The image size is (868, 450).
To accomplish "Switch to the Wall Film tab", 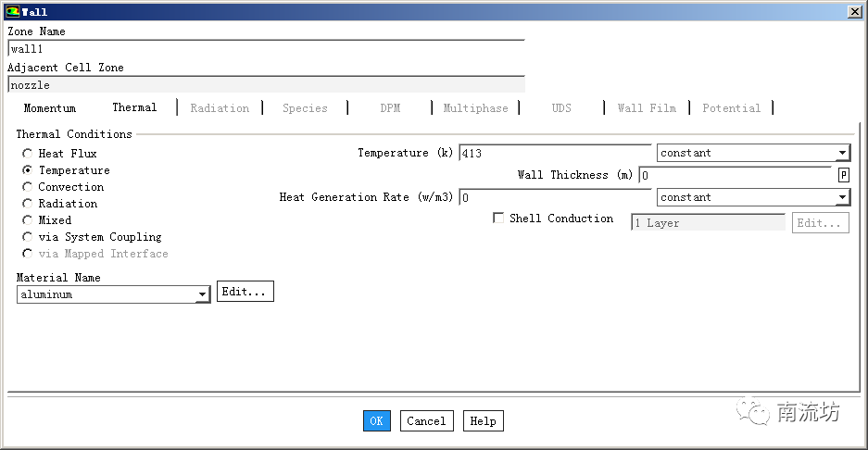I will tap(647, 108).
